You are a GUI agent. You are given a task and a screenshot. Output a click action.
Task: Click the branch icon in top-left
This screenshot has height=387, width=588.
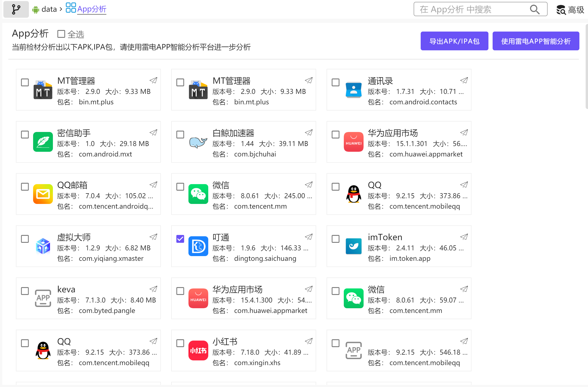pyautogui.click(x=16, y=9)
